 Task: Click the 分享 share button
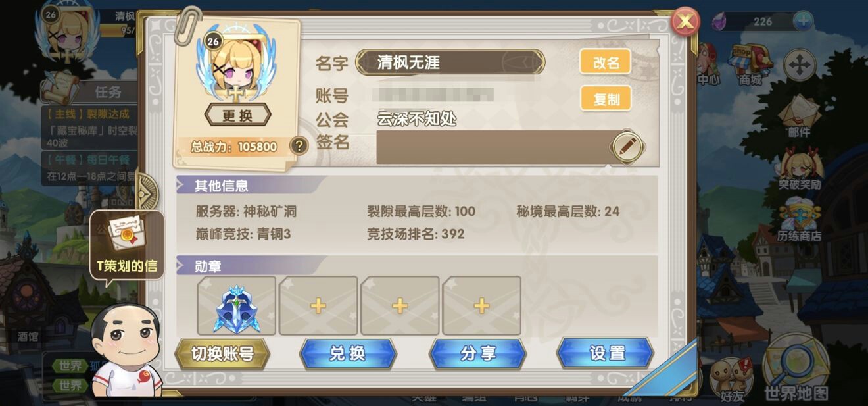pos(478,353)
